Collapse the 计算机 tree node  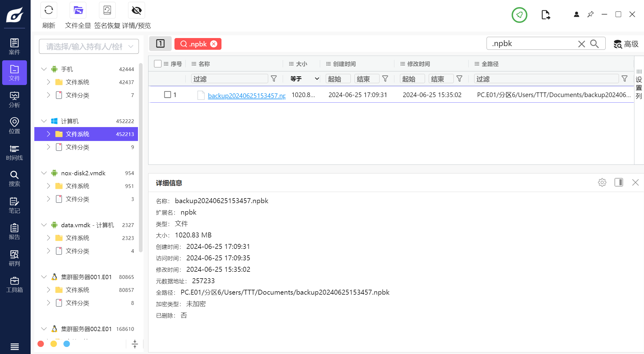[44, 121]
